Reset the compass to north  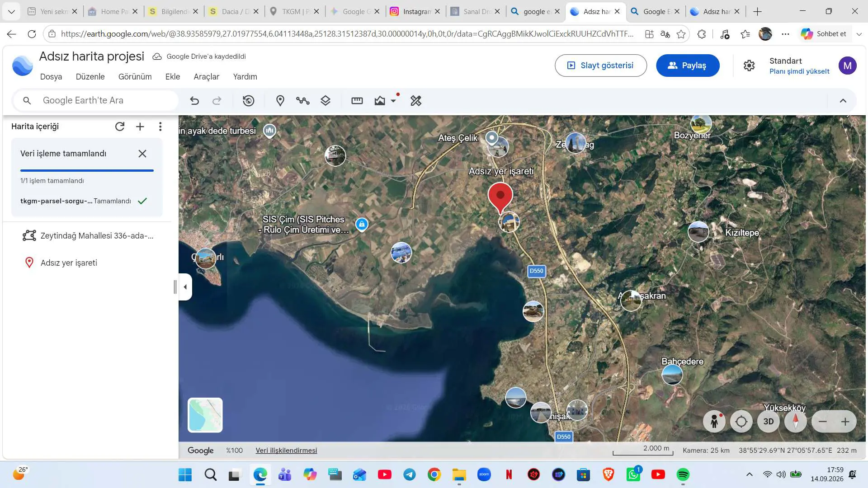tap(796, 422)
